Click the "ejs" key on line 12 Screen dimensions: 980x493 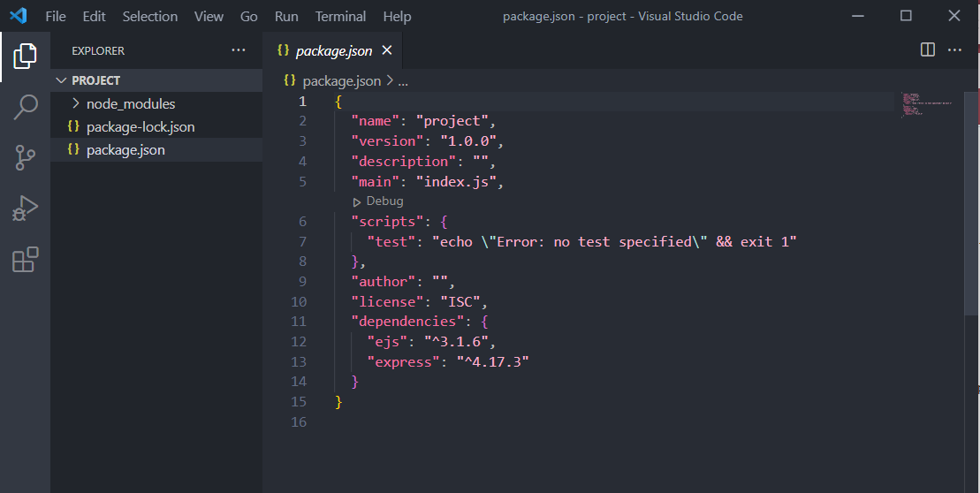[x=388, y=342]
